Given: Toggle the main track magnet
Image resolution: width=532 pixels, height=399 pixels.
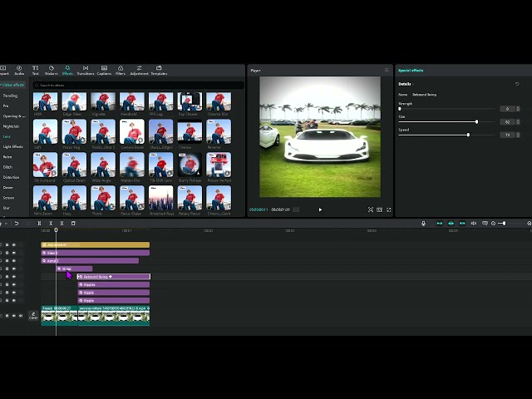Looking at the screenshot, I should pyautogui.click(x=440, y=224).
